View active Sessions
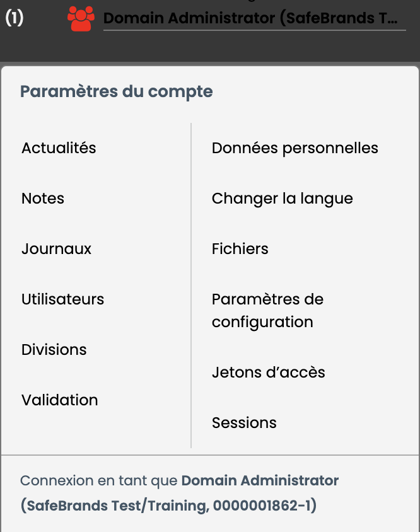The height and width of the screenshot is (532, 420). (x=244, y=423)
